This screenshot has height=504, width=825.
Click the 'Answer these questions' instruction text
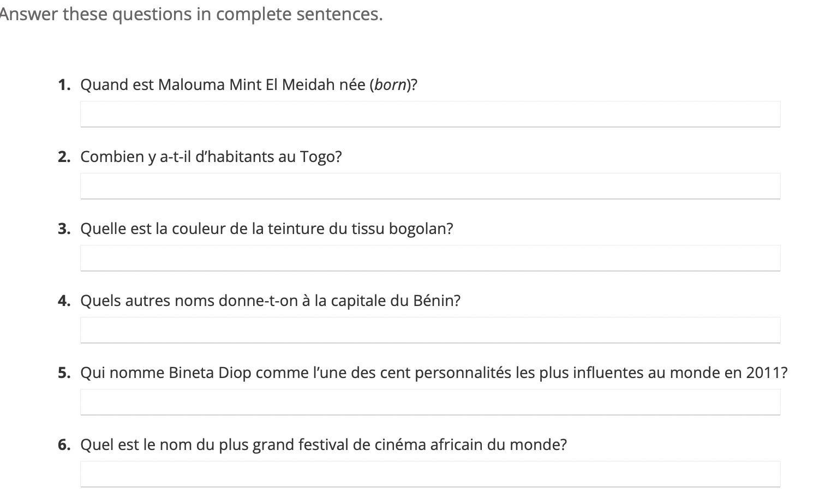click(x=191, y=14)
